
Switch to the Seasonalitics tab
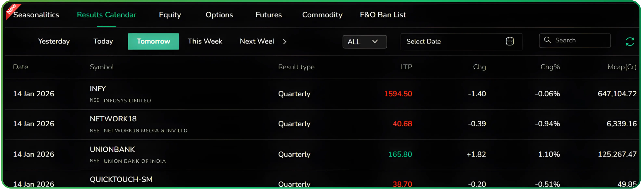(36, 15)
